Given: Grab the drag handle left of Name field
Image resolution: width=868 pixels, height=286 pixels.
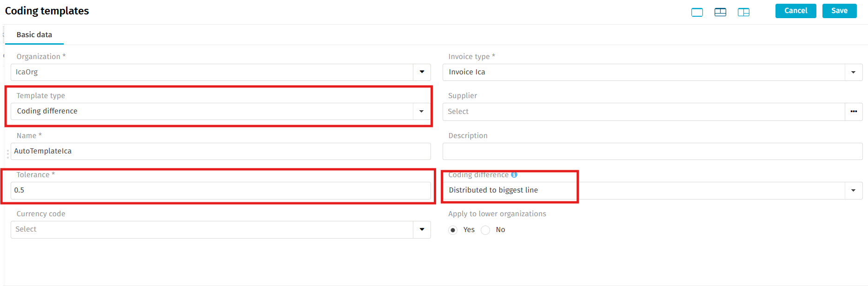Looking at the screenshot, I should 8,154.
